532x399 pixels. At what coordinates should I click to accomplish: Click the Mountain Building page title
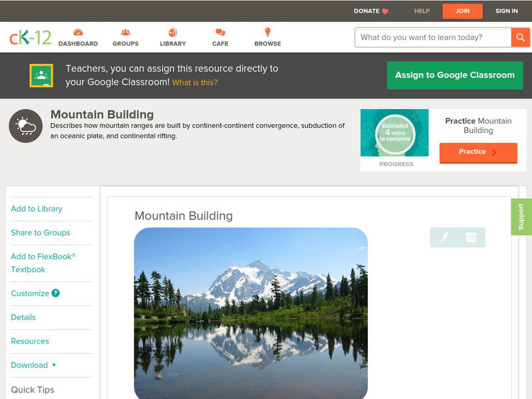point(102,114)
